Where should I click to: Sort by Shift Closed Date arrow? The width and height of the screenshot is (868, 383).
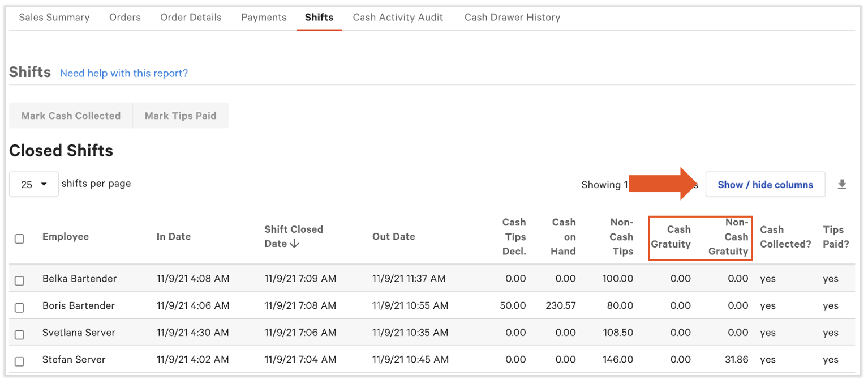coord(294,244)
